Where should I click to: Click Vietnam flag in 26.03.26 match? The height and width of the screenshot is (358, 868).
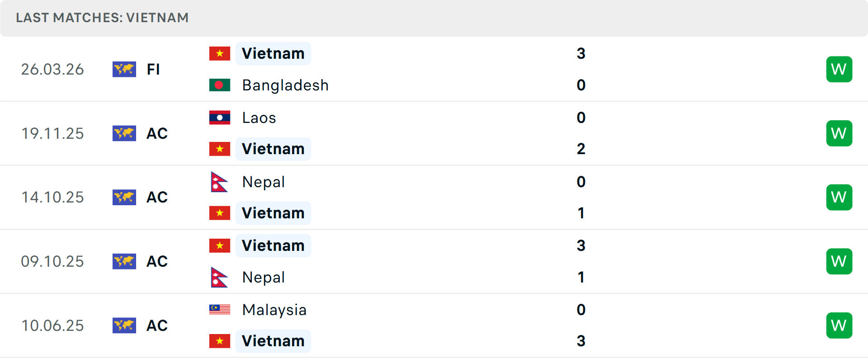tap(220, 53)
